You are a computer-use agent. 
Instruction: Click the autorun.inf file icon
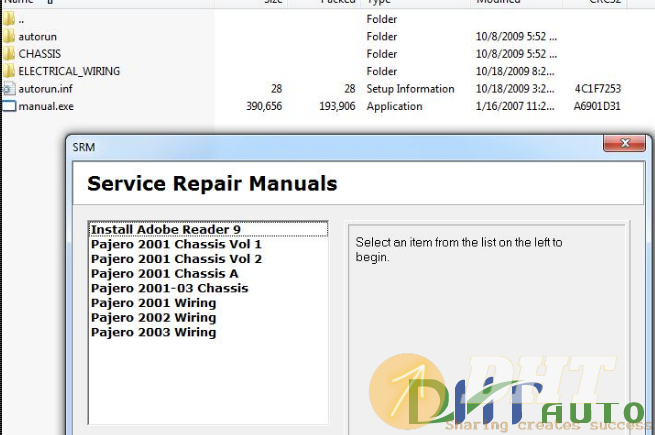8,89
